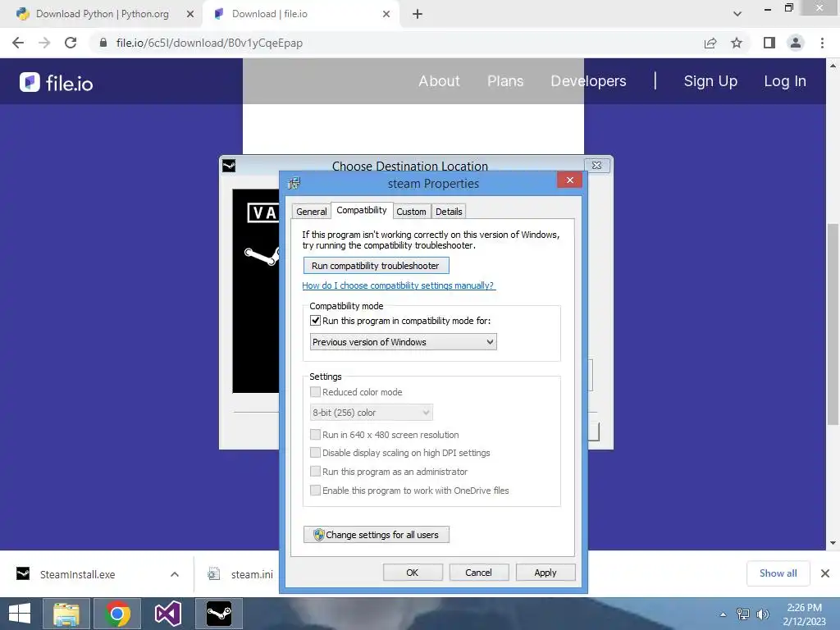
Task: Close the file.io Download tab
Action: tap(386, 14)
